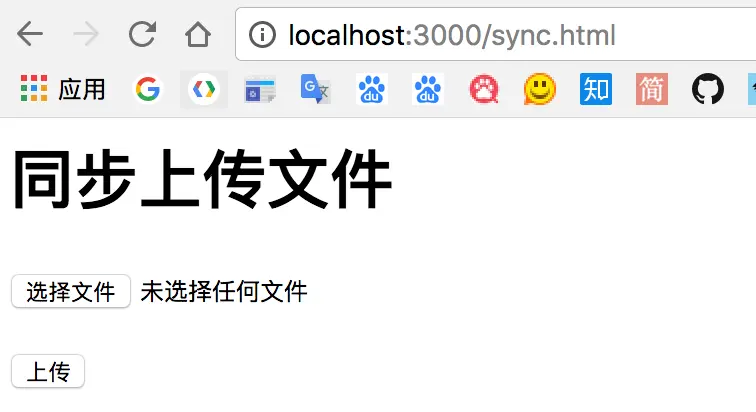This screenshot has width=756, height=412.
Task: Click the 上传 upload button
Action: point(48,371)
